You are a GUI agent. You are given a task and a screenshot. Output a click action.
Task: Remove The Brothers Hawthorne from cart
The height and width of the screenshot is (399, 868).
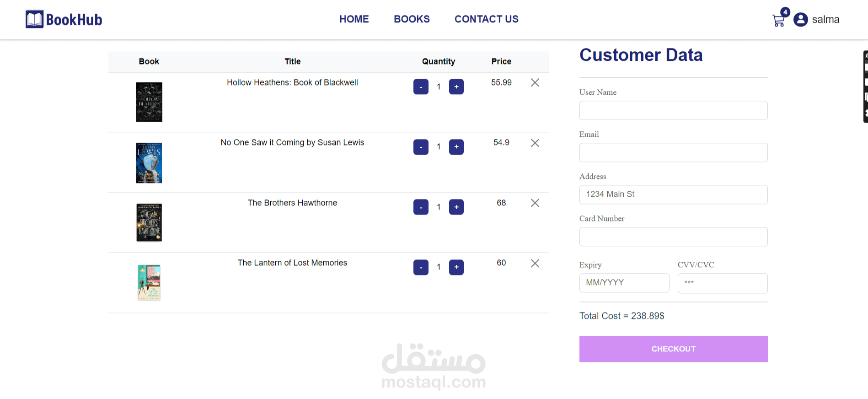pos(535,203)
